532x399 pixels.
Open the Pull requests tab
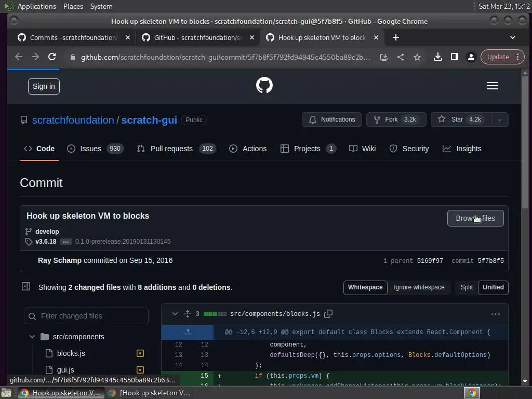pos(177,149)
